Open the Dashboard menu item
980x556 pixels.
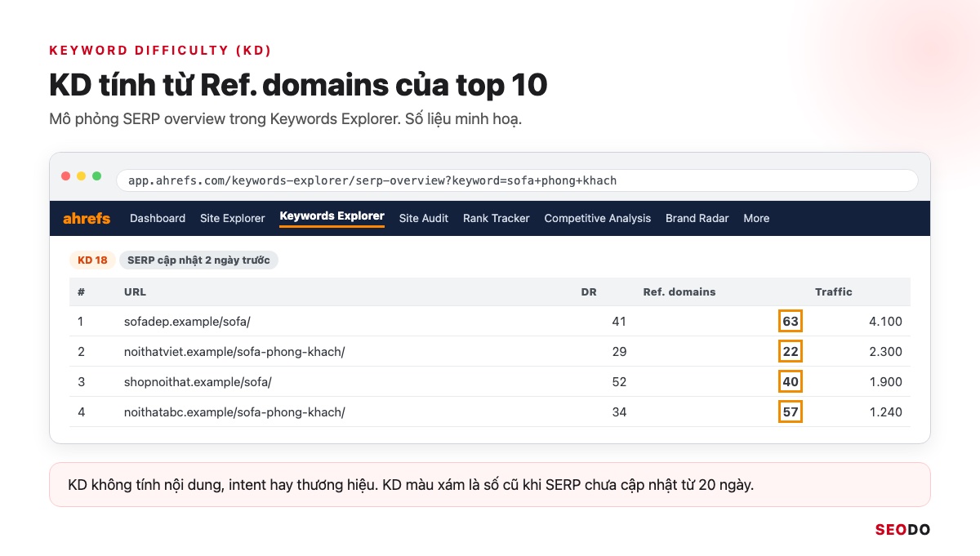tap(158, 218)
